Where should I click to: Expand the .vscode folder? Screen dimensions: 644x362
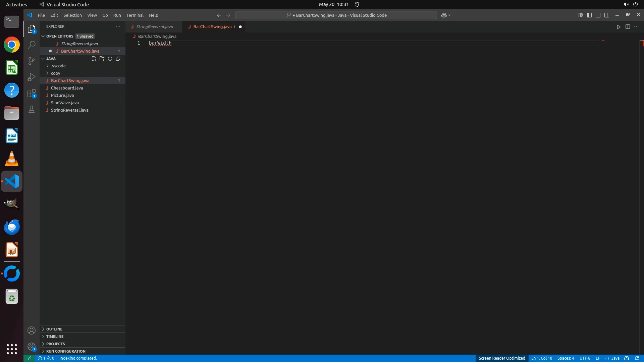pos(58,66)
